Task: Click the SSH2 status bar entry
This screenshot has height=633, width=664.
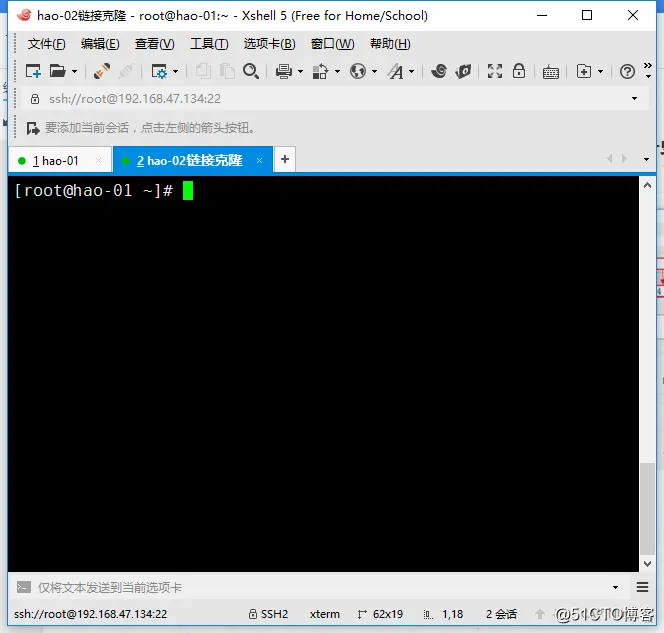Action: (268, 614)
